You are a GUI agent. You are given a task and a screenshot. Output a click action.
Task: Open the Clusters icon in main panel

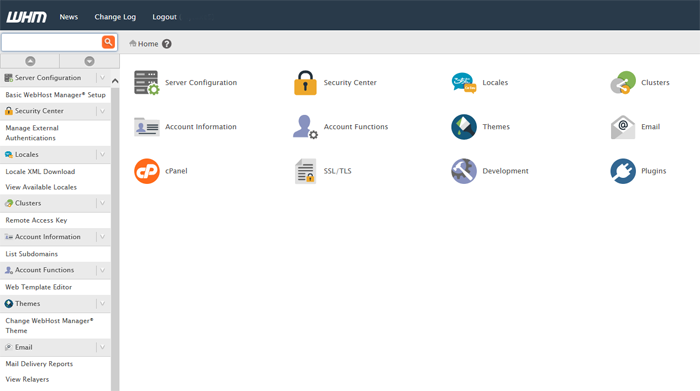623,83
